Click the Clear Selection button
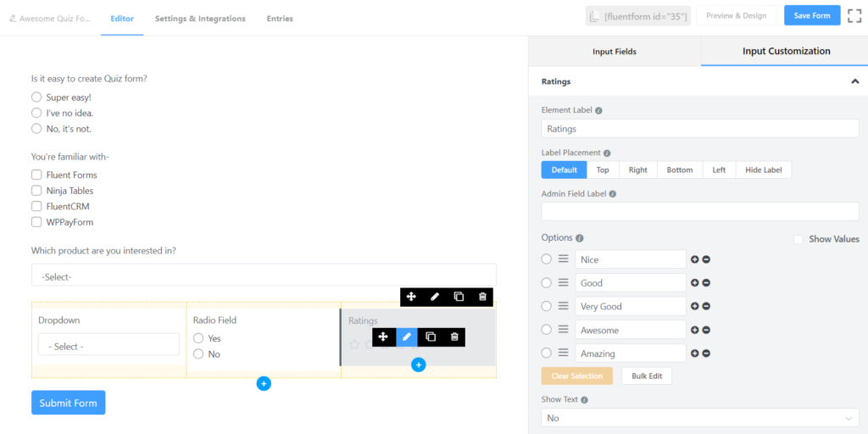Viewport: 868px width, 434px height. coord(576,376)
